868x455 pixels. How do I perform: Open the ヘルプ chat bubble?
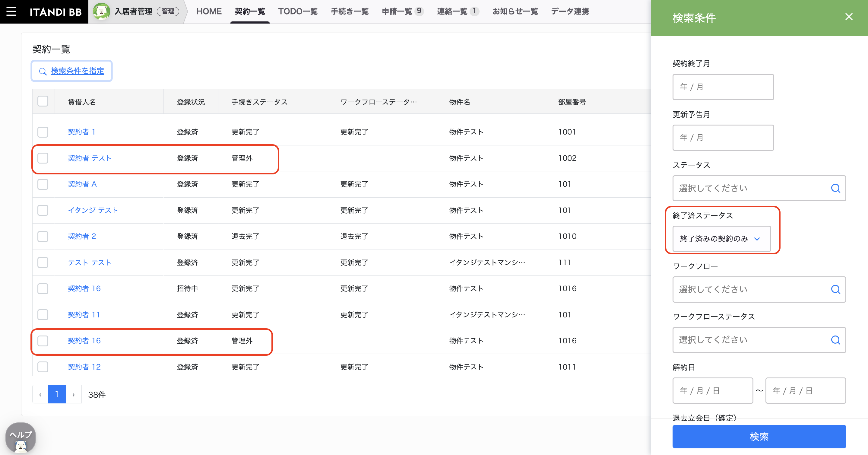pyautogui.click(x=21, y=437)
